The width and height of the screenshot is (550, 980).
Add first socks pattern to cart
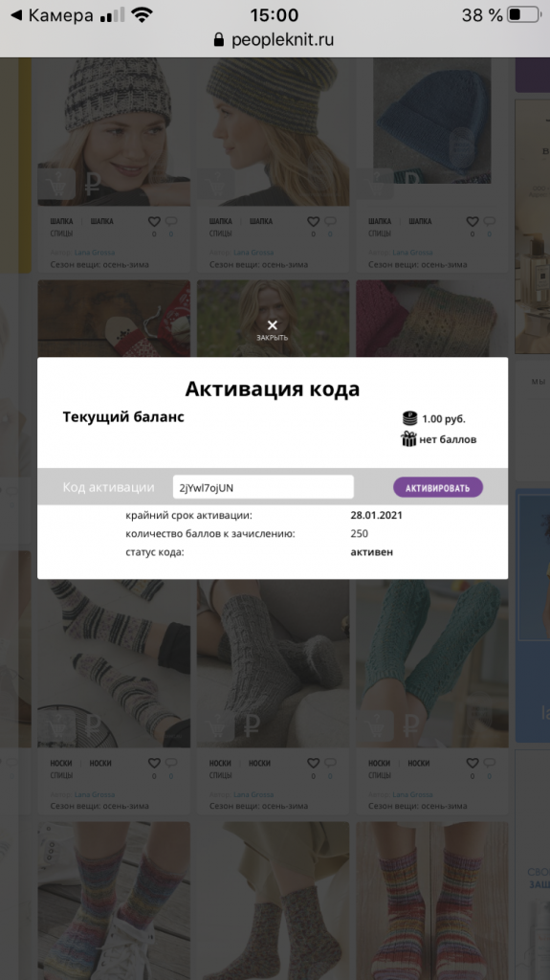click(x=56, y=726)
